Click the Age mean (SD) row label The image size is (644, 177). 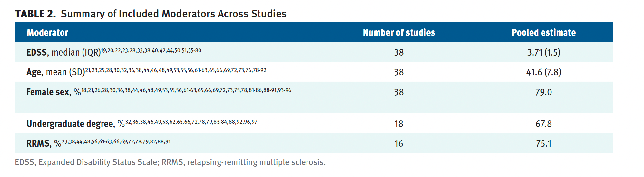56,72
